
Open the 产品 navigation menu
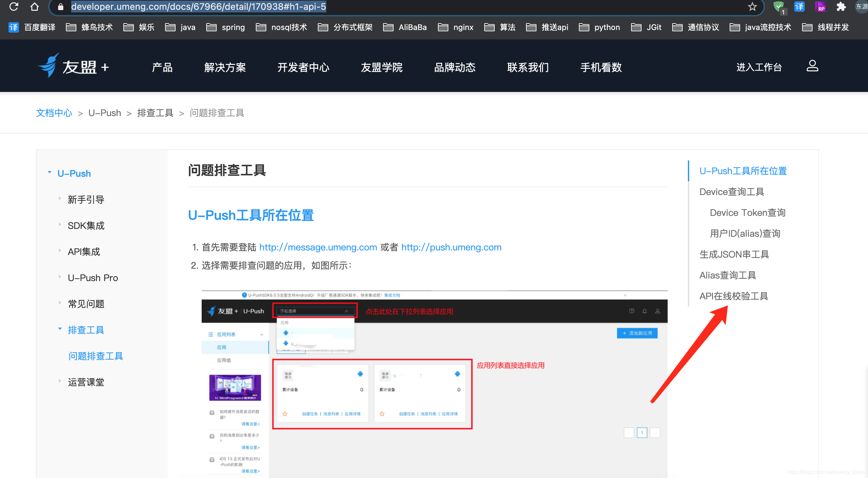pyautogui.click(x=162, y=67)
